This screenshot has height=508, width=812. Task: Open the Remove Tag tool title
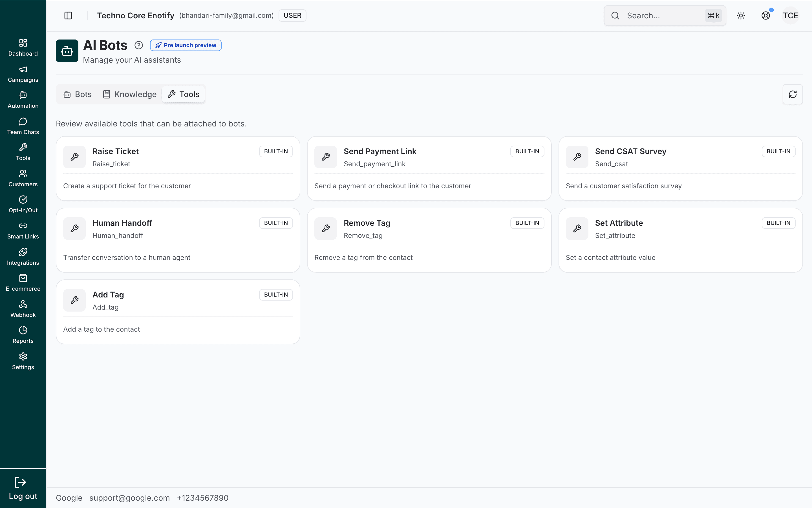[367, 223]
